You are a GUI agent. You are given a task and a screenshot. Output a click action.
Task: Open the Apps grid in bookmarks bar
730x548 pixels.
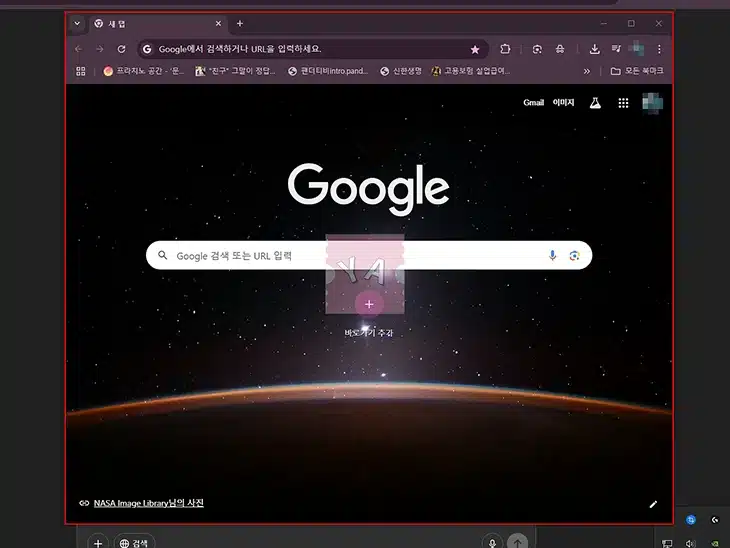tap(81, 71)
